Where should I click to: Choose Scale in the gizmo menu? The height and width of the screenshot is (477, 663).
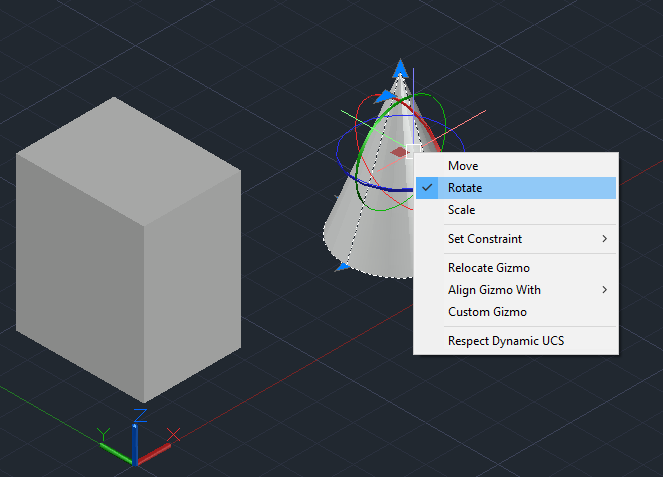(515, 210)
